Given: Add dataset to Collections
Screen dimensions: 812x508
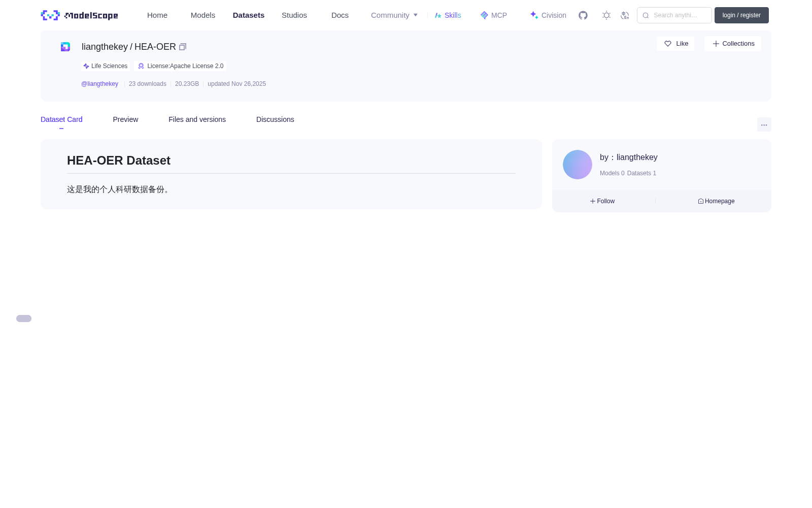Looking at the screenshot, I should pyautogui.click(x=733, y=44).
